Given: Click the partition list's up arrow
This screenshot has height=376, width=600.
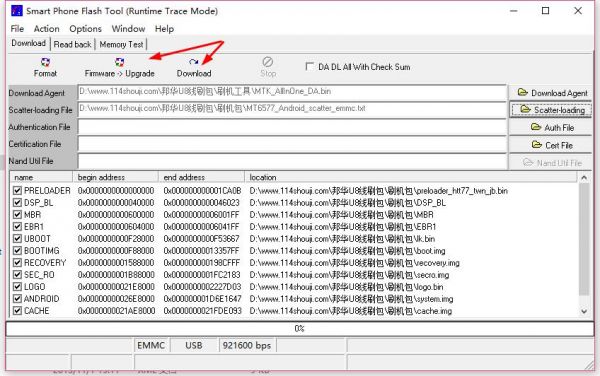Looking at the screenshot, I should [584, 177].
